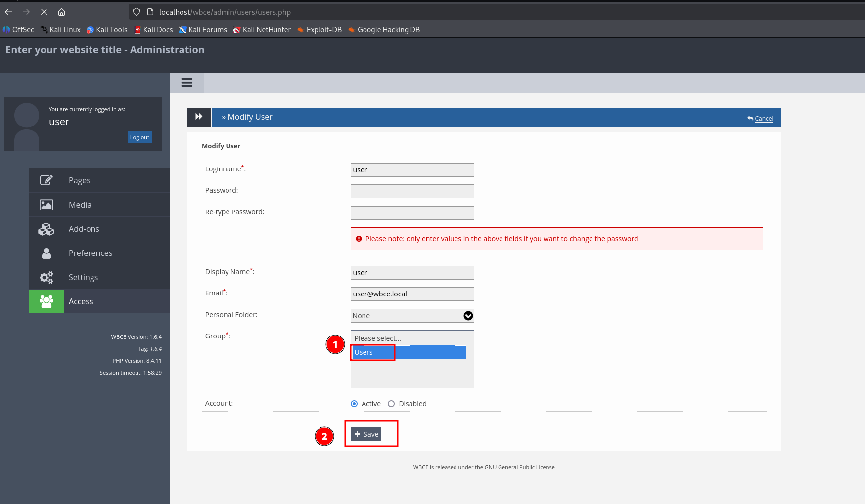The height and width of the screenshot is (504, 865).
Task: Open the Personal Folder dropdown
Action: 412,316
